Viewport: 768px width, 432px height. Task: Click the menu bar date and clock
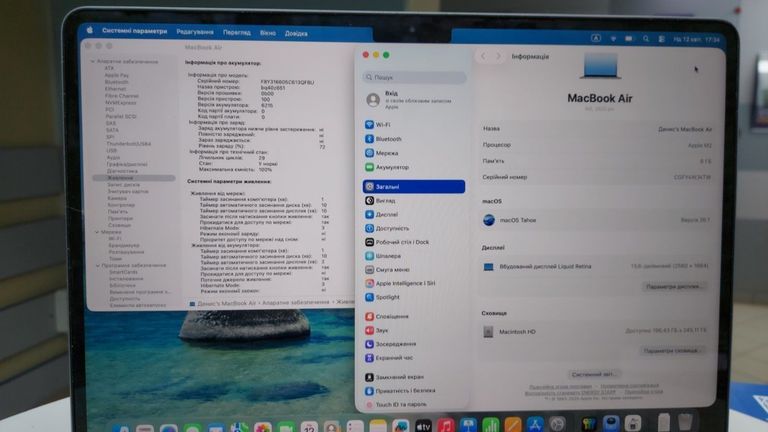[x=696, y=39]
